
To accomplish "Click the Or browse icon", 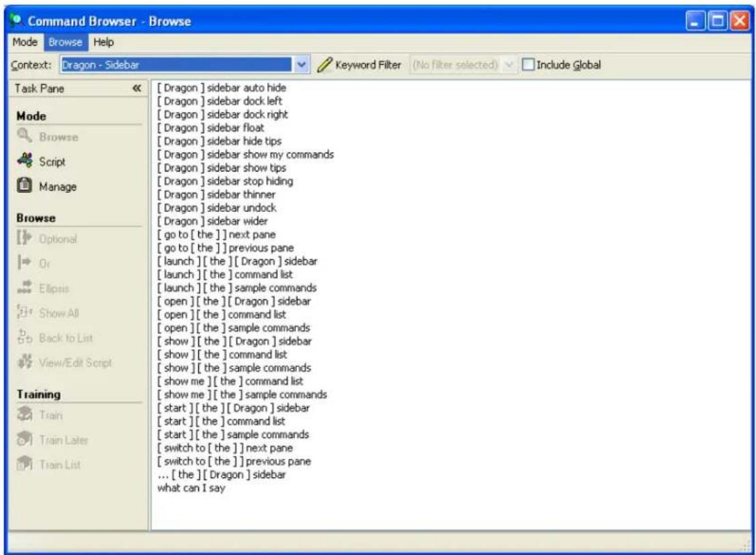I will tap(25, 262).
